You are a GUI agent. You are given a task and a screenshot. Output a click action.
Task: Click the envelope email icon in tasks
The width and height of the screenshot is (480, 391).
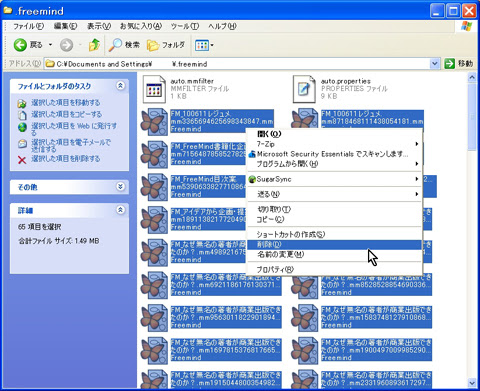coord(22,144)
